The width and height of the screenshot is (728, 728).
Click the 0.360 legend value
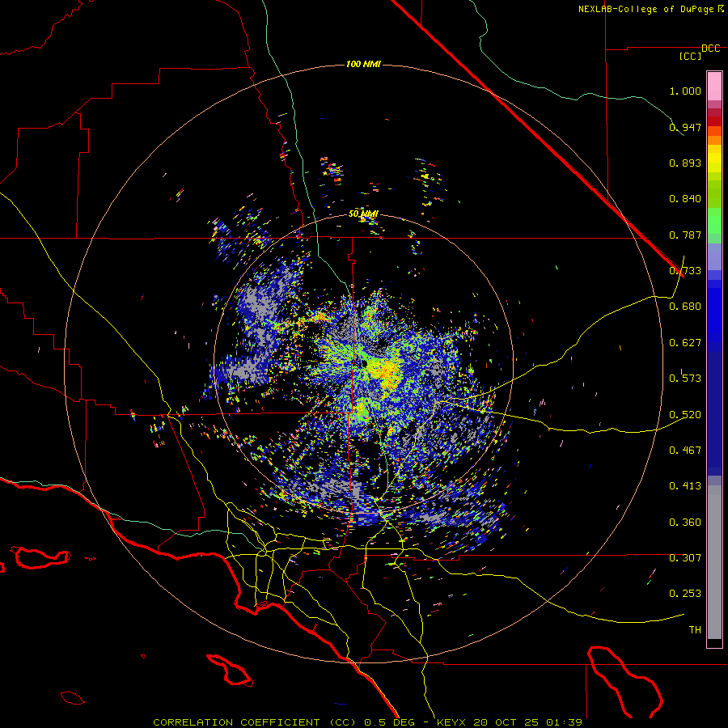point(685,523)
